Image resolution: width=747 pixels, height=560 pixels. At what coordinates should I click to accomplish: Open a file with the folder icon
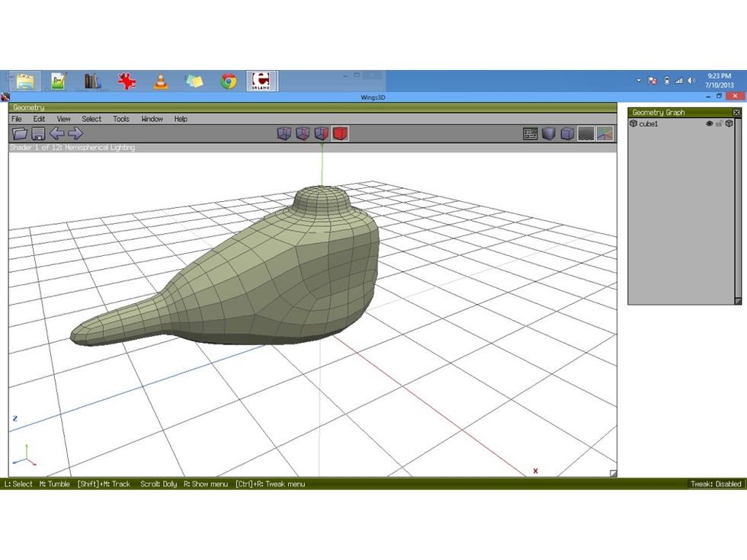[x=20, y=133]
